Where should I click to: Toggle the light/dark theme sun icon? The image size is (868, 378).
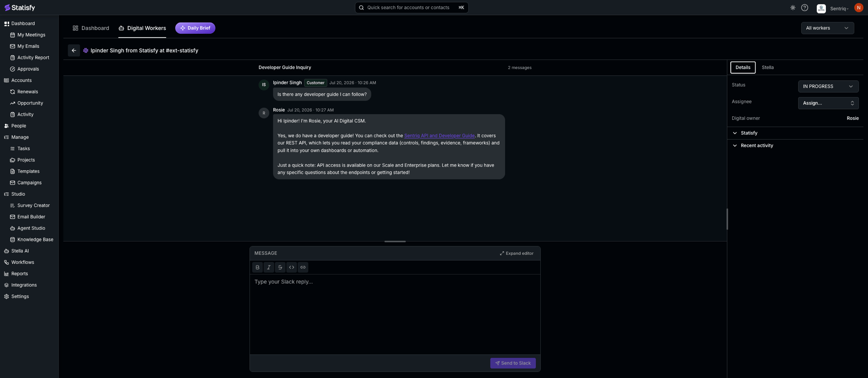(x=793, y=8)
